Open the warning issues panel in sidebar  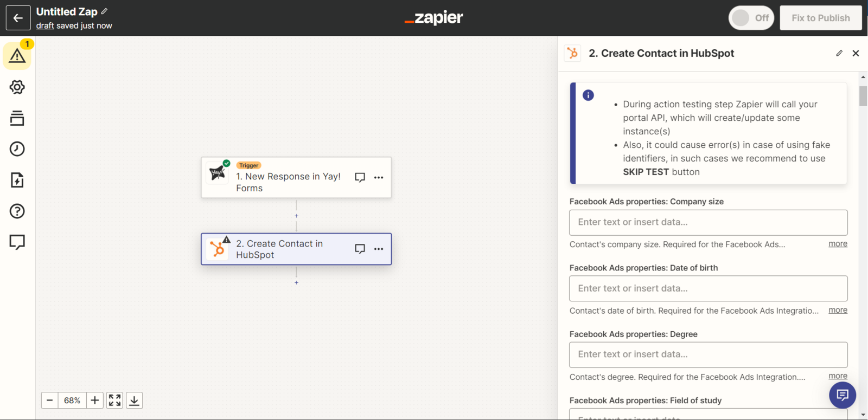click(17, 55)
